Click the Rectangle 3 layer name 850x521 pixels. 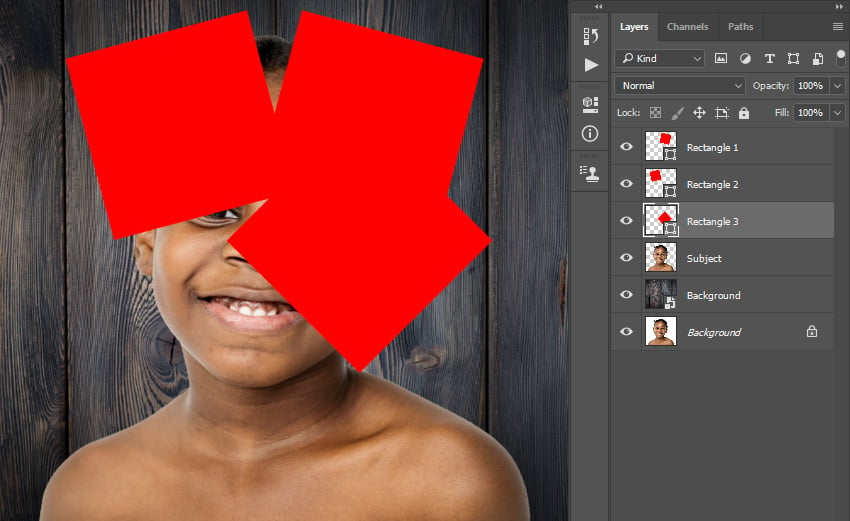coord(712,221)
